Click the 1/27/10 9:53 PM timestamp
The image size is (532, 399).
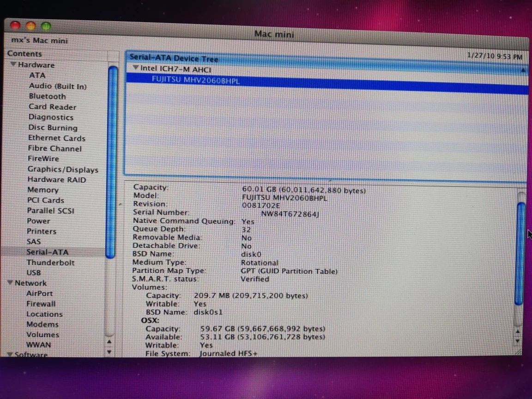point(494,56)
